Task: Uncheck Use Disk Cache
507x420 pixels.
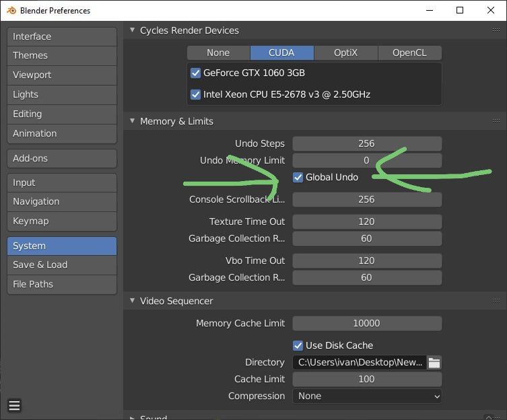Action: click(298, 346)
